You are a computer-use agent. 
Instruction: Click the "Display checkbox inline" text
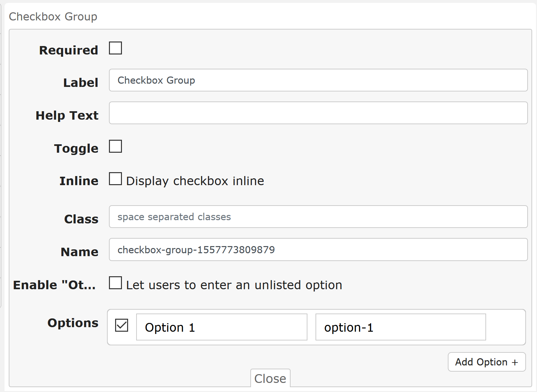(195, 181)
